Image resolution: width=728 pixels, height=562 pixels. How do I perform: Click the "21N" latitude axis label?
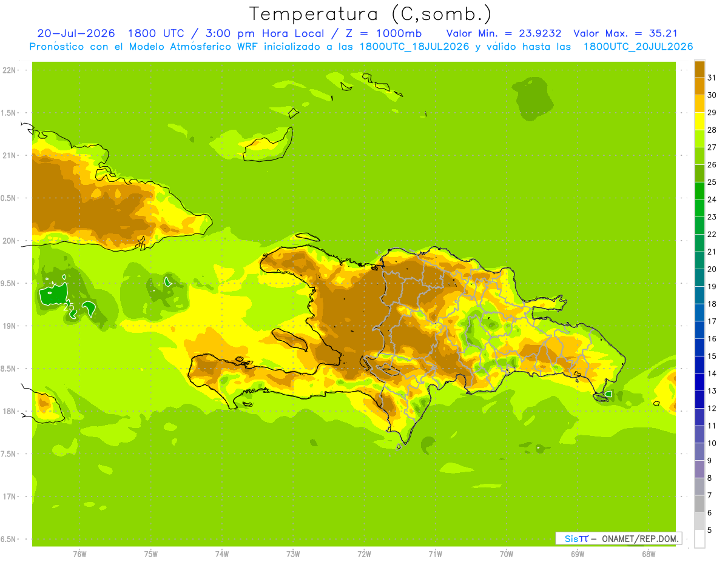[x=8, y=156]
